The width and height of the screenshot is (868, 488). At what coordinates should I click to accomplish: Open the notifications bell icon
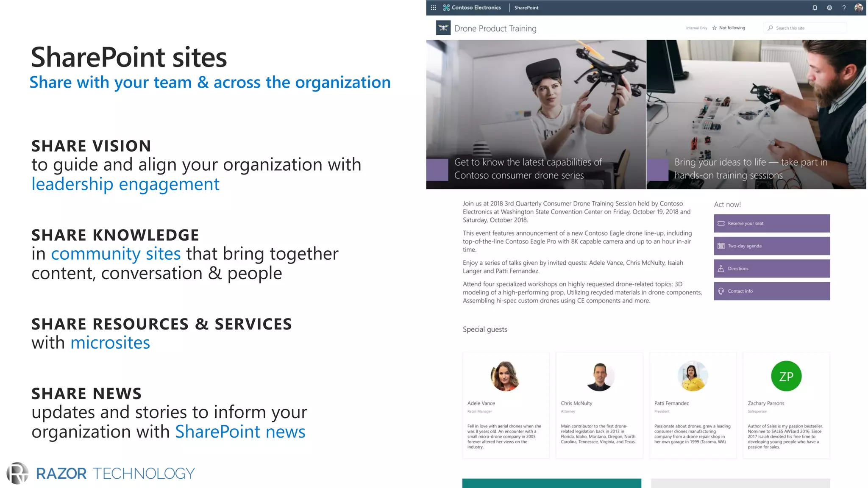[815, 8]
